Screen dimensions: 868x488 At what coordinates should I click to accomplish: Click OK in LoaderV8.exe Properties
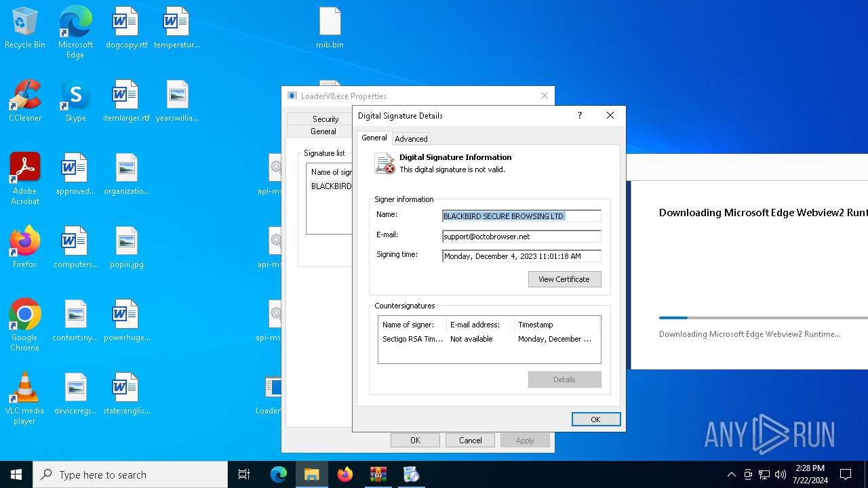coord(415,441)
